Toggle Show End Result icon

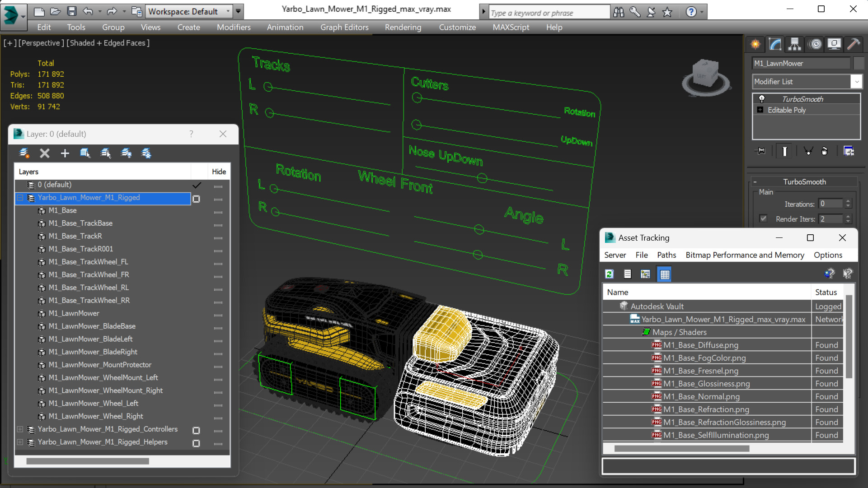tap(784, 151)
